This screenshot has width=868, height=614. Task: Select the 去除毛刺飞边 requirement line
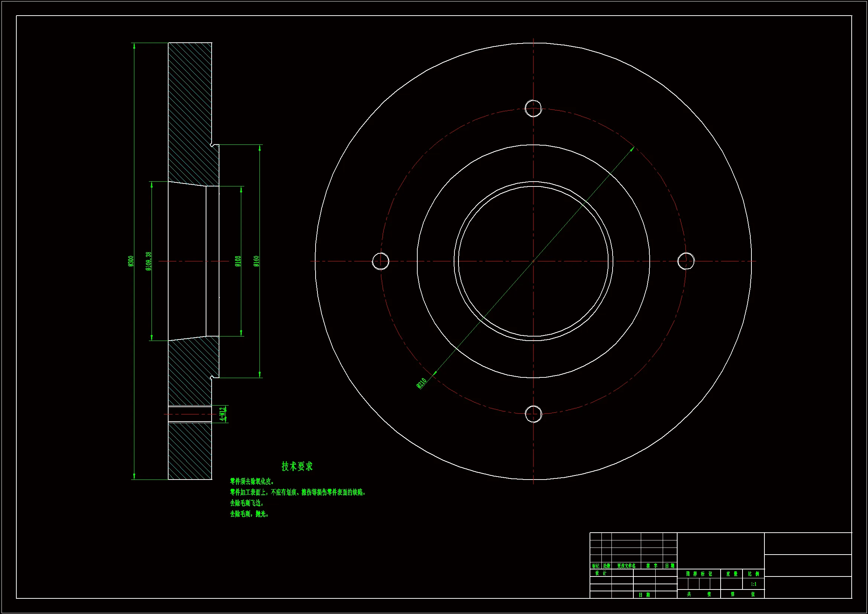247,503
